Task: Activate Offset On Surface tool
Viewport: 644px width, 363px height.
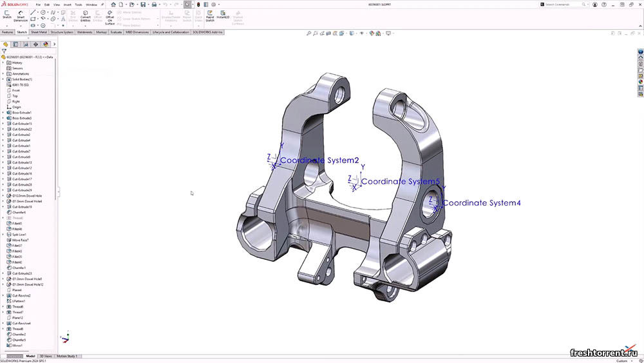Action: pos(110,16)
